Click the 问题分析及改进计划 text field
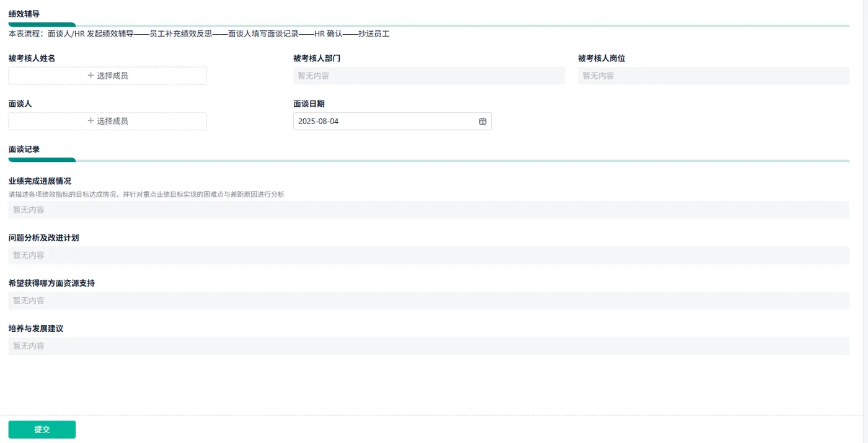This screenshot has height=443, width=868. tap(429, 255)
